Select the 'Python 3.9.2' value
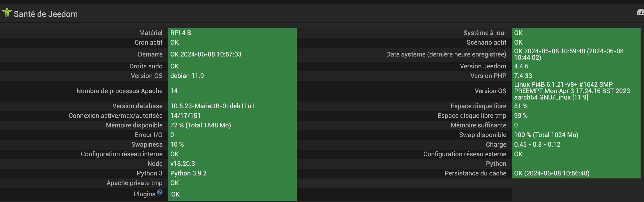Image resolution: width=644 pixels, height=202 pixels. pos(188,173)
